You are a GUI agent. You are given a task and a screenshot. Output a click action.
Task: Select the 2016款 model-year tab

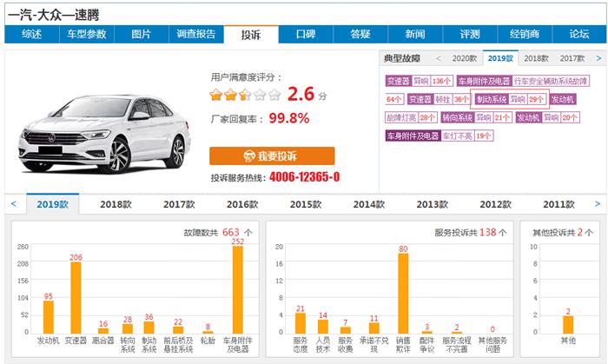tap(242, 204)
